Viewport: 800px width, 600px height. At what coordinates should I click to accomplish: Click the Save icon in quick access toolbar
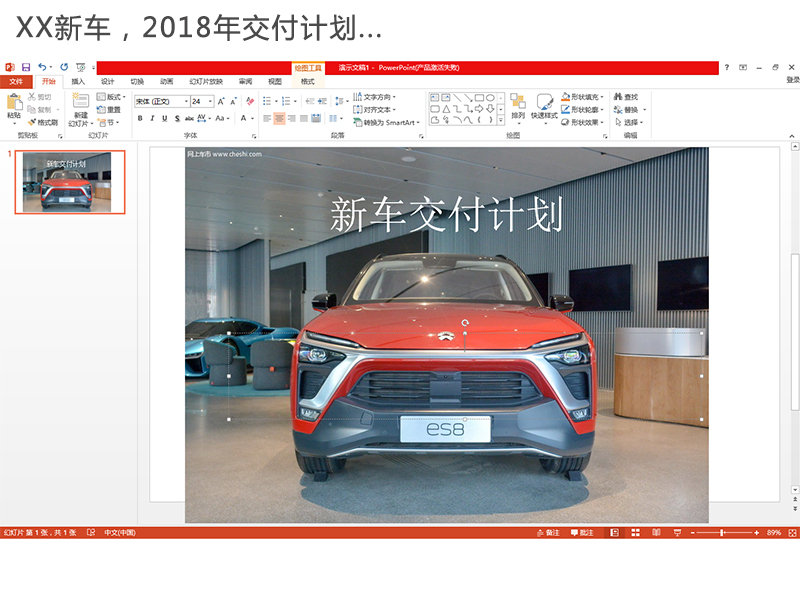pos(26,67)
